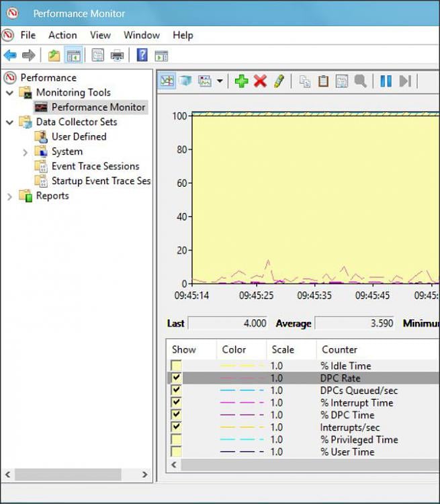The height and width of the screenshot is (504, 440).
Task: Uncheck the % DPC Time checkbox
Action: tap(176, 415)
